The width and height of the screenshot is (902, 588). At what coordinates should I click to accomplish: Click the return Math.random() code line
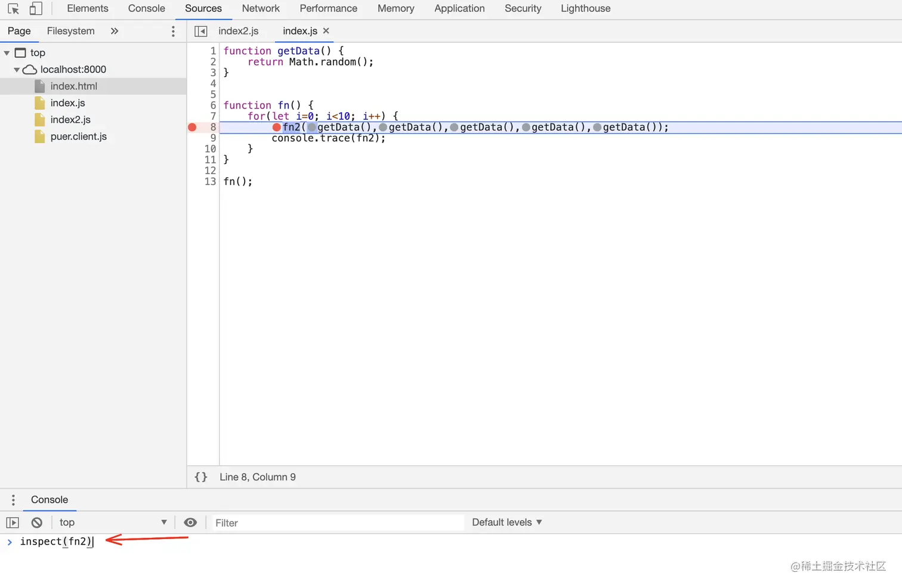pyautogui.click(x=310, y=61)
